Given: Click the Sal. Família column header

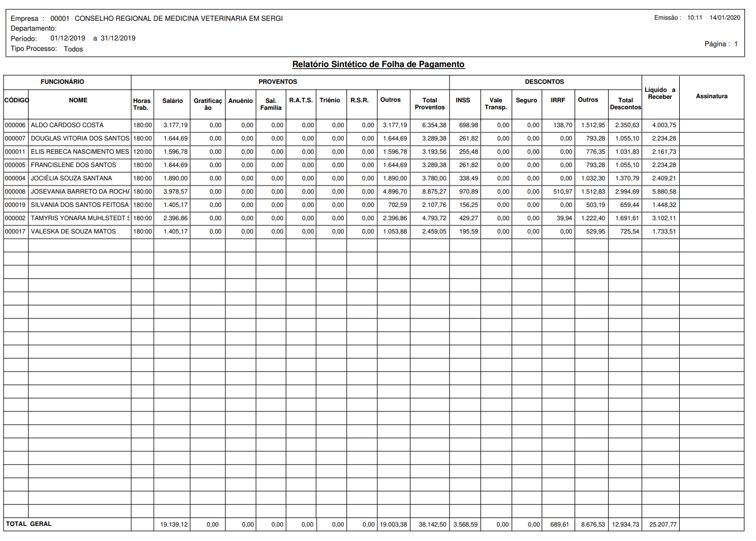Looking at the screenshot, I should tap(270, 104).
